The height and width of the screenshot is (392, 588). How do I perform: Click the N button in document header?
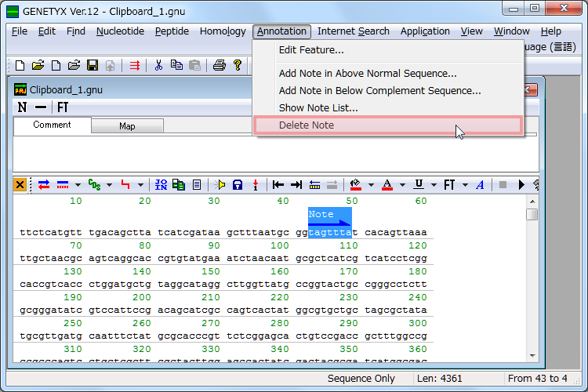coord(22,107)
